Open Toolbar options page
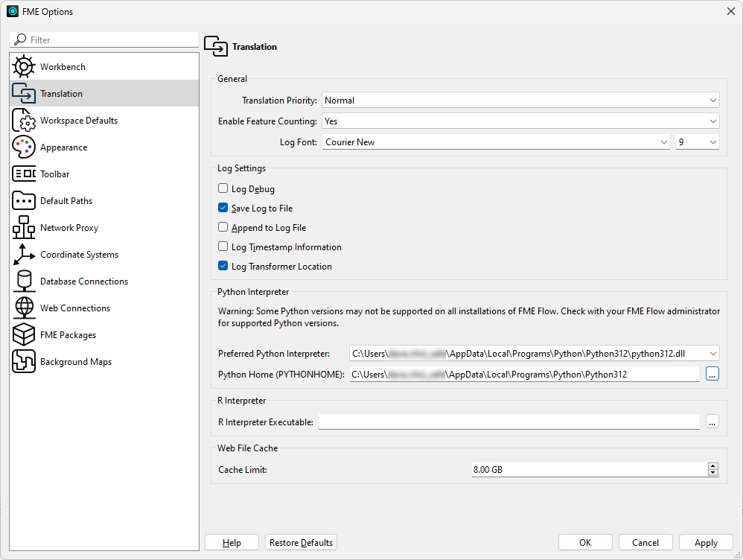The image size is (743, 560). (x=104, y=174)
